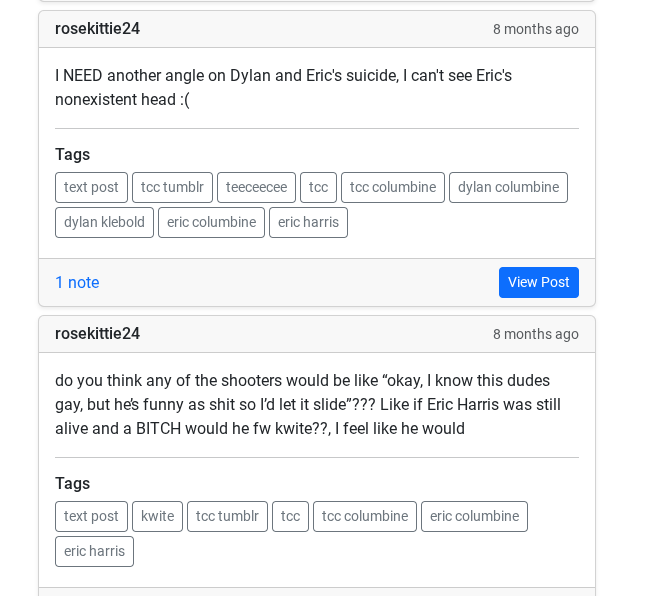
Task: Open the "1 note" link
Action: click(x=77, y=282)
